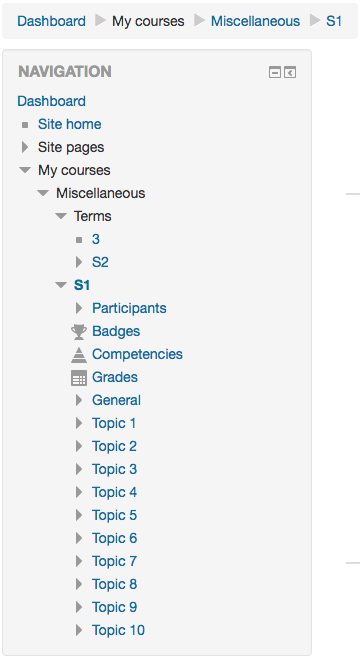Click the Competencies pyramid icon
360x659 pixels.
point(79,355)
